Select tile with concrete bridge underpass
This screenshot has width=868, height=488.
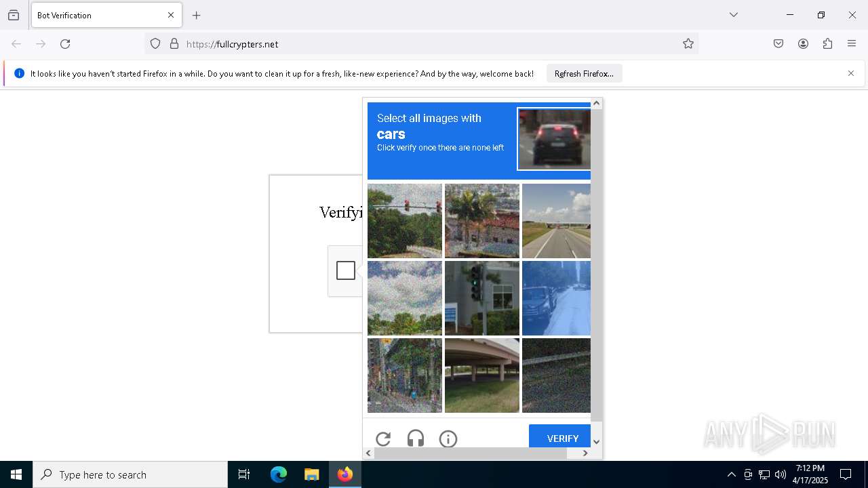coord(482,375)
